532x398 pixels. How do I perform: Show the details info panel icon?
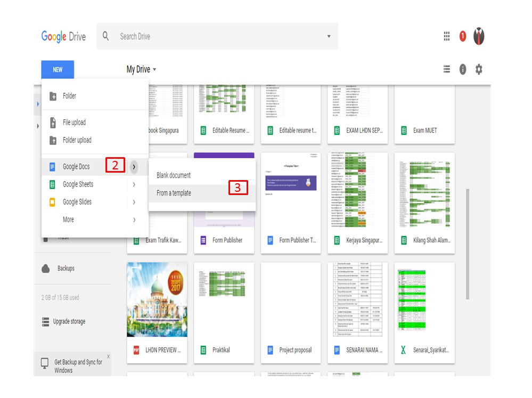point(462,69)
